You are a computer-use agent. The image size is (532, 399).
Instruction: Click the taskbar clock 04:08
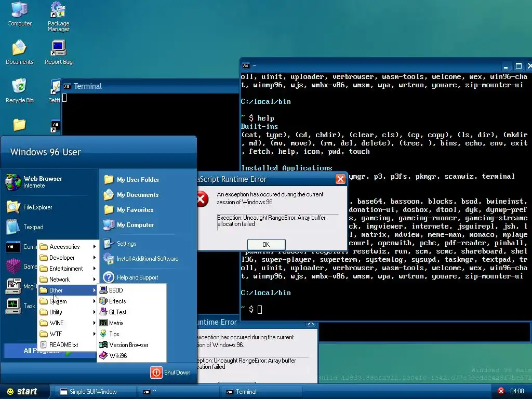517,391
